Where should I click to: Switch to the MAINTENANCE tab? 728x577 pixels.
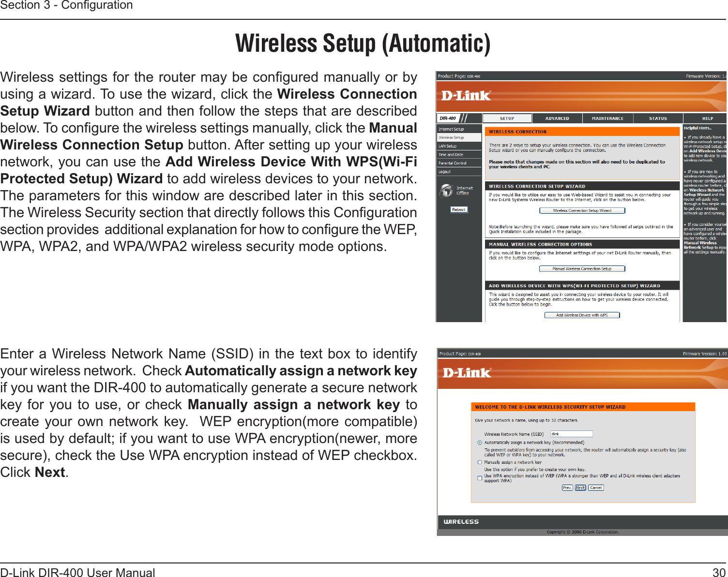click(607, 118)
